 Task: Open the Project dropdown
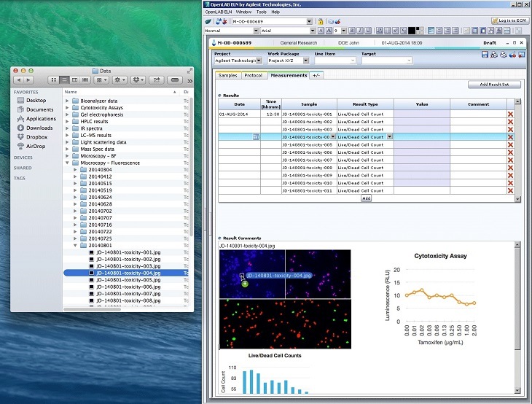click(x=259, y=61)
